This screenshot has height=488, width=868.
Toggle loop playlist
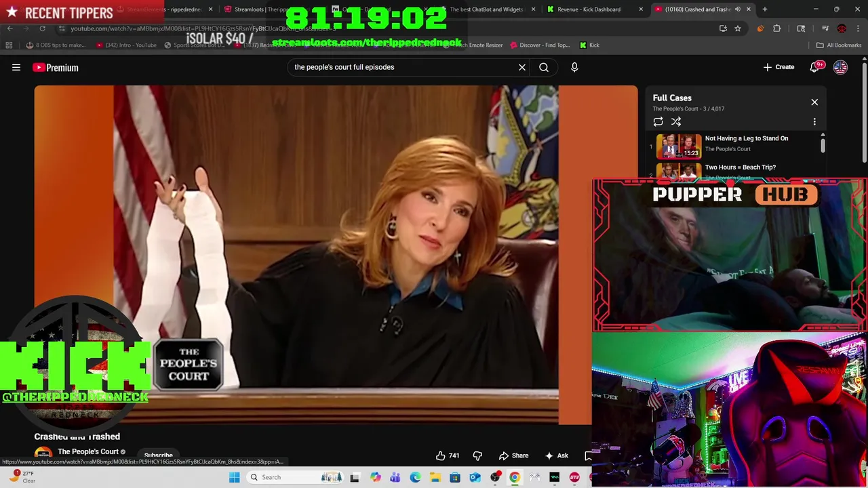(658, 122)
